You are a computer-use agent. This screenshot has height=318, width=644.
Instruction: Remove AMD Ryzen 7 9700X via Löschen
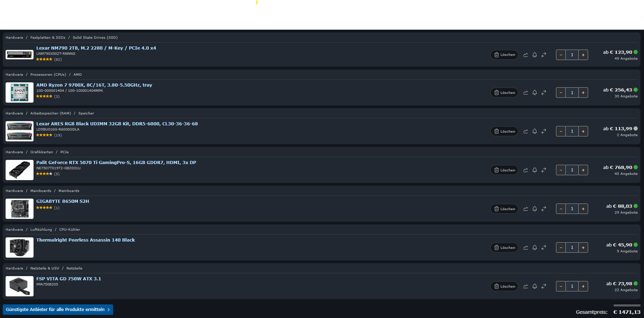pos(504,93)
